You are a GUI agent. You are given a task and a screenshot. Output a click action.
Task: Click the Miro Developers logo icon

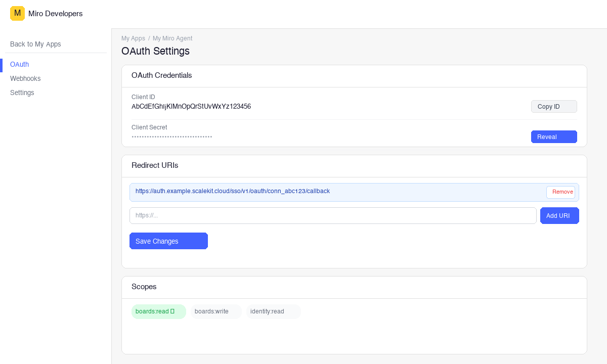click(17, 13)
